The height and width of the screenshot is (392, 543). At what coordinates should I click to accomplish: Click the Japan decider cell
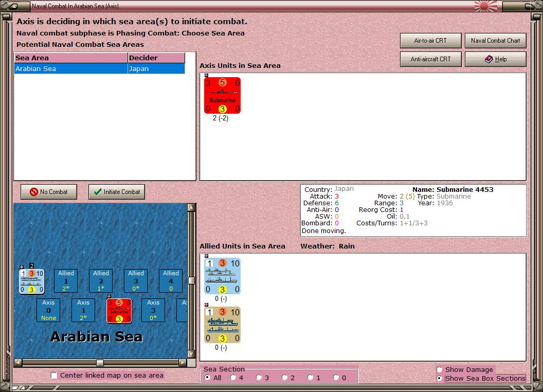click(x=156, y=68)
